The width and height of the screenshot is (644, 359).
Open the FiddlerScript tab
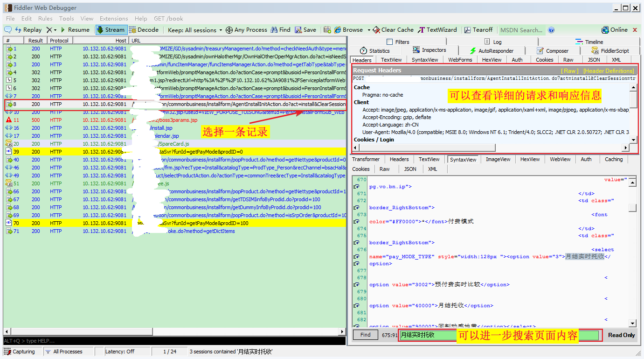[x=610, y=51]
